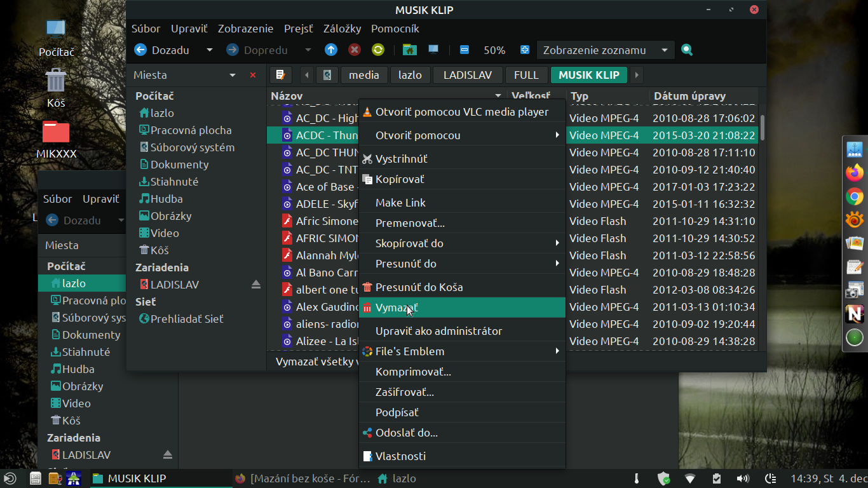Open the file search magnifier icon
The width and height of the screenshot is (868, 488).
pyautogui.click(x=687, y=50)
